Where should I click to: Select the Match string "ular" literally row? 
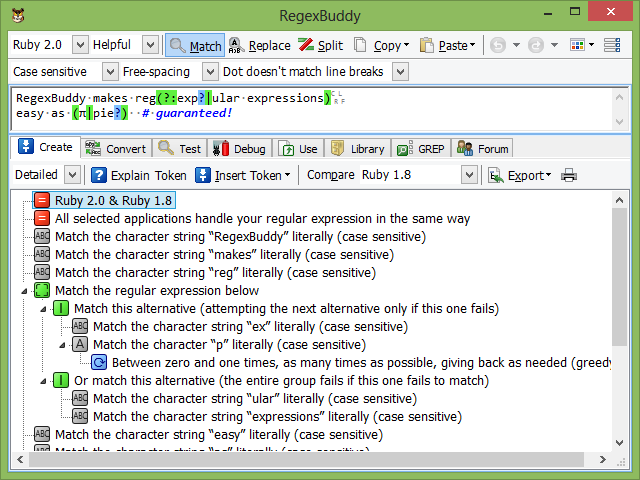[255, 398]
